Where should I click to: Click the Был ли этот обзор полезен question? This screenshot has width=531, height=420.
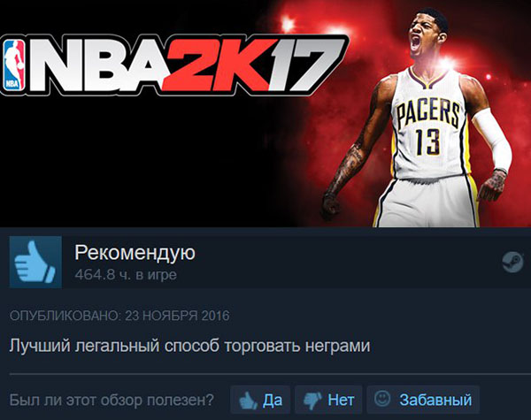coord(112,400)
